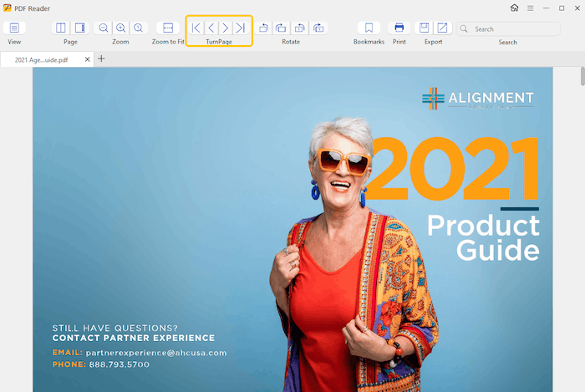Click the email partnerexperience@ahcusa.com text

(x=156, y=353)
